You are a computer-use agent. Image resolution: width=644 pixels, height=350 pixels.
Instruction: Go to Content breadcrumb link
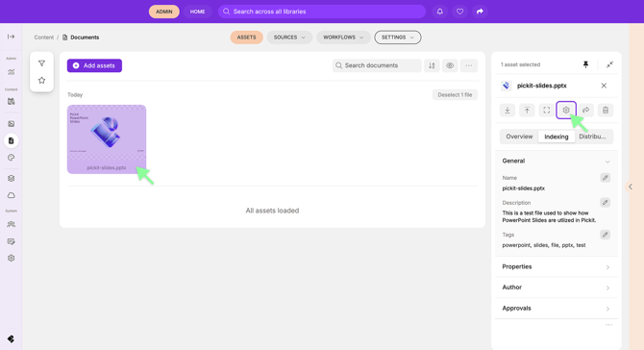[x=44, y=37]
